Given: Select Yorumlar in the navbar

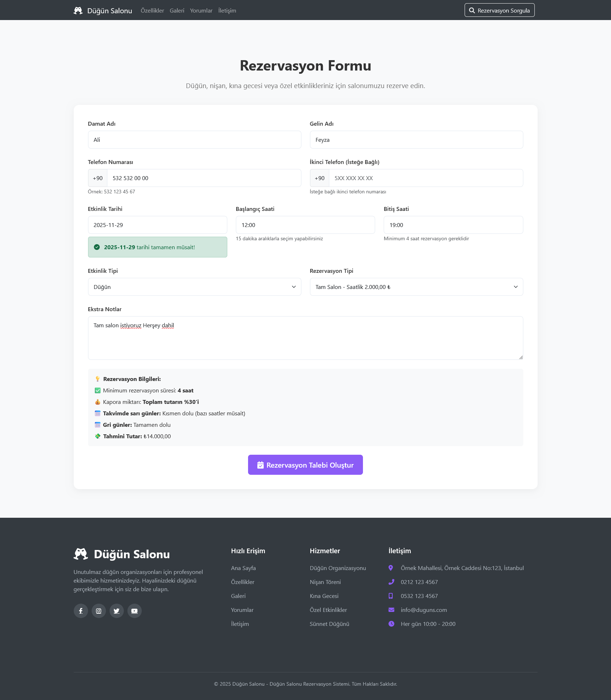Looking at the screenshot, I should click(201, 11).
